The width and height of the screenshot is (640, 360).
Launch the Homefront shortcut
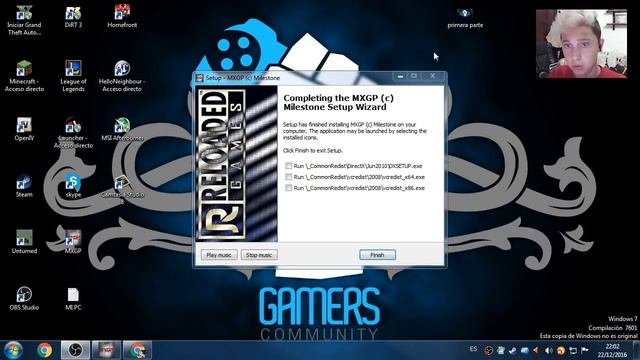(122, 17)
